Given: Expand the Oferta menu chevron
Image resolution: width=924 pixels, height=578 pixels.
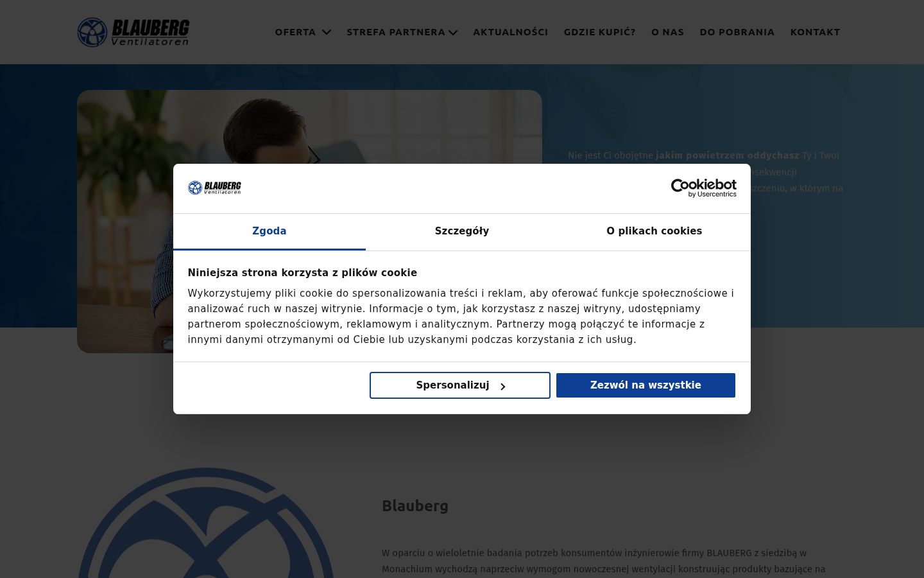Looking at the screenshot, I should tap(327, 32).
